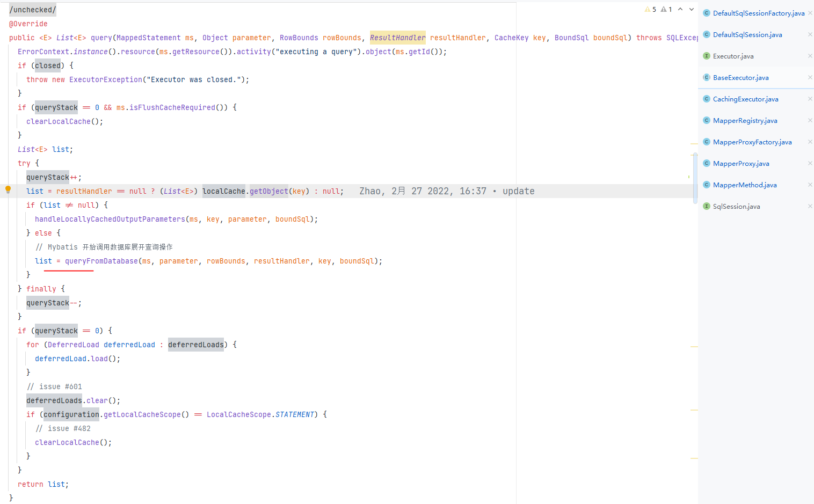Click the class icon beside MapperProxy.java
The image size is (814, 504).
tap(707, 163)
